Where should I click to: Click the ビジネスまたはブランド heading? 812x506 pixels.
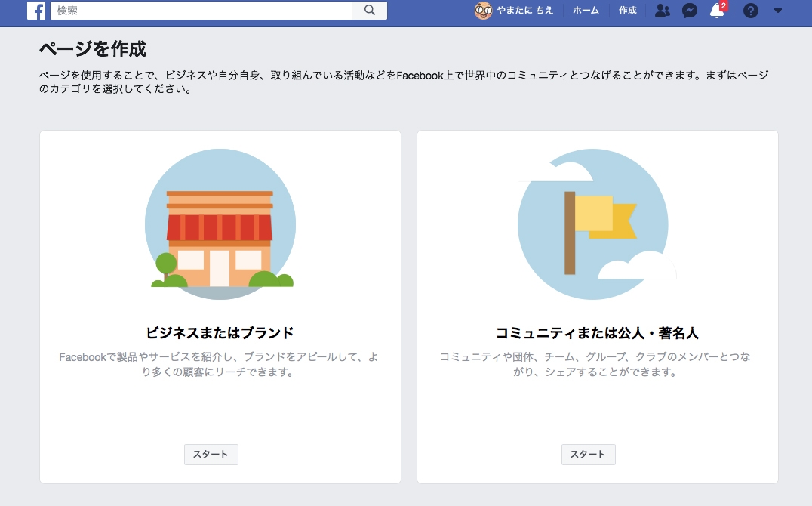coord(220,333)
